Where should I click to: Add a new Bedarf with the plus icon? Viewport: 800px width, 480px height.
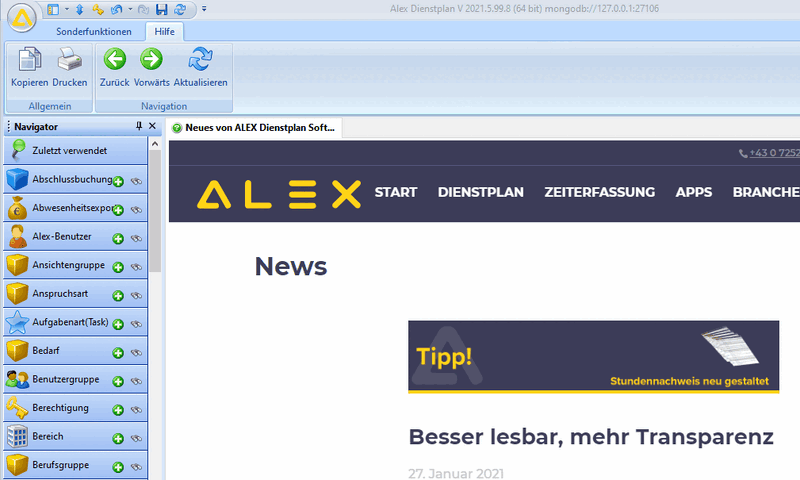point(118,353)
